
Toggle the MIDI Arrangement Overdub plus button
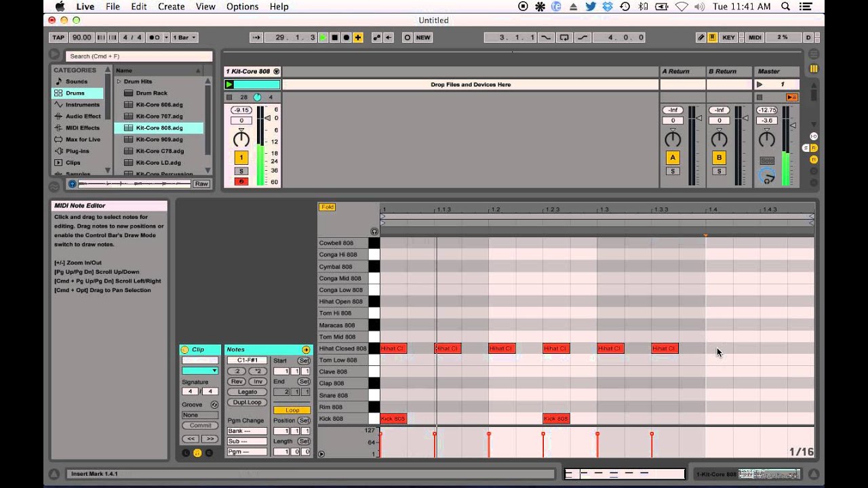358,37
